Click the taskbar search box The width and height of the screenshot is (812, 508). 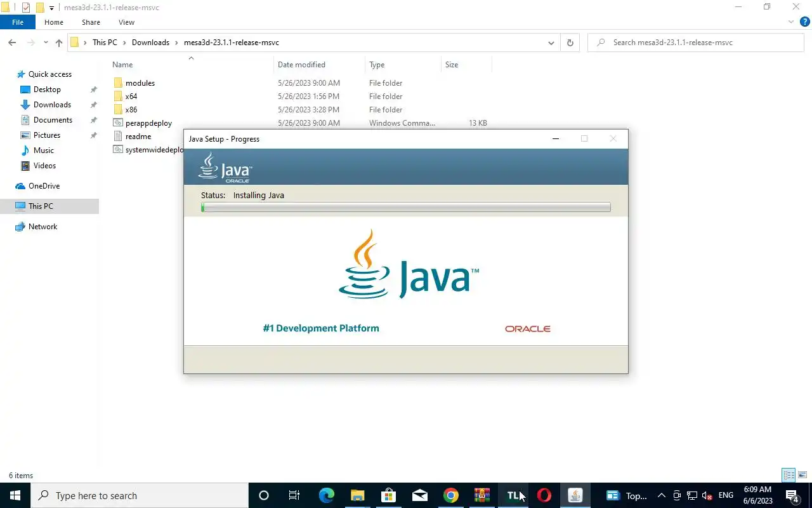point(140,495)
